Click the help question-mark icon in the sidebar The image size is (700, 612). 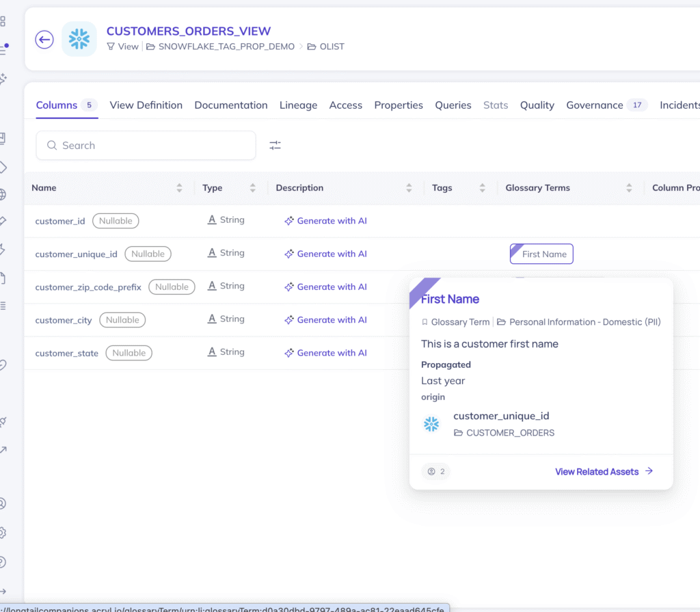click(x=3, y=562)
